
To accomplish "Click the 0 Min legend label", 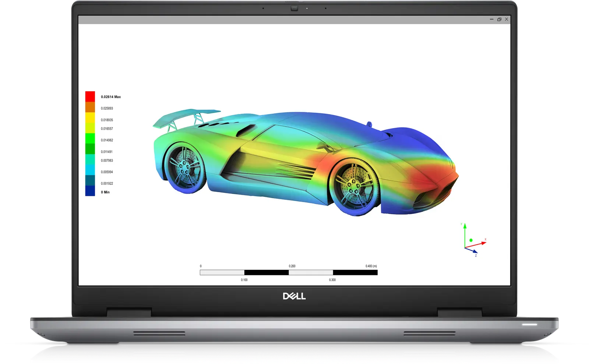I will [x=105, y=192].
